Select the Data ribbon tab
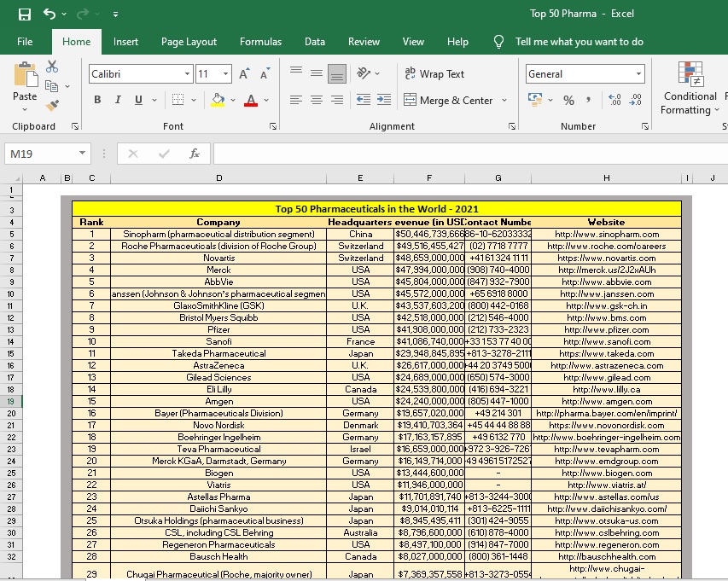The height and width of the screenshot is (581, 728). [x=315, y=42]
